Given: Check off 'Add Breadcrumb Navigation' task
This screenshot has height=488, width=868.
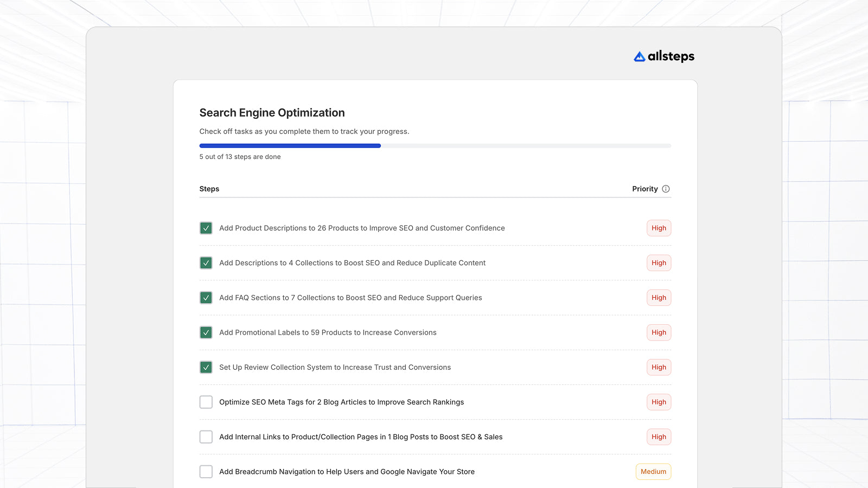Looking at the screenshot, I should (x=206, y=471).
